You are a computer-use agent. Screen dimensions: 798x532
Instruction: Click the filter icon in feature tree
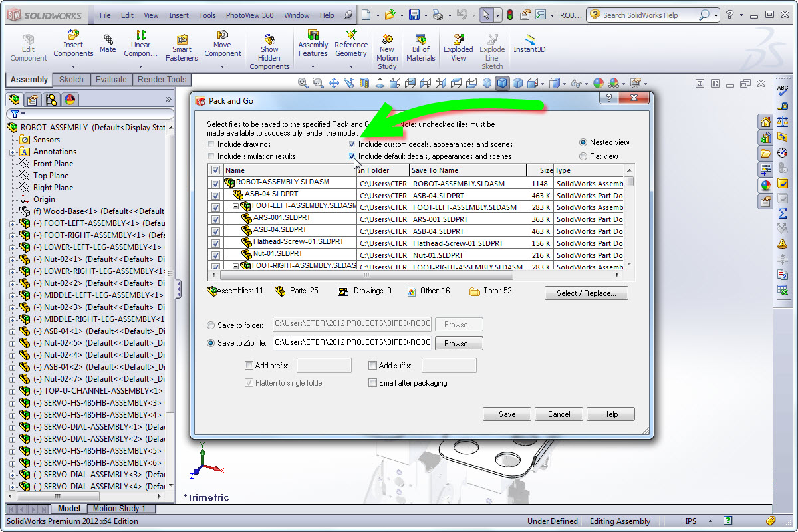(x=15, y=114)
